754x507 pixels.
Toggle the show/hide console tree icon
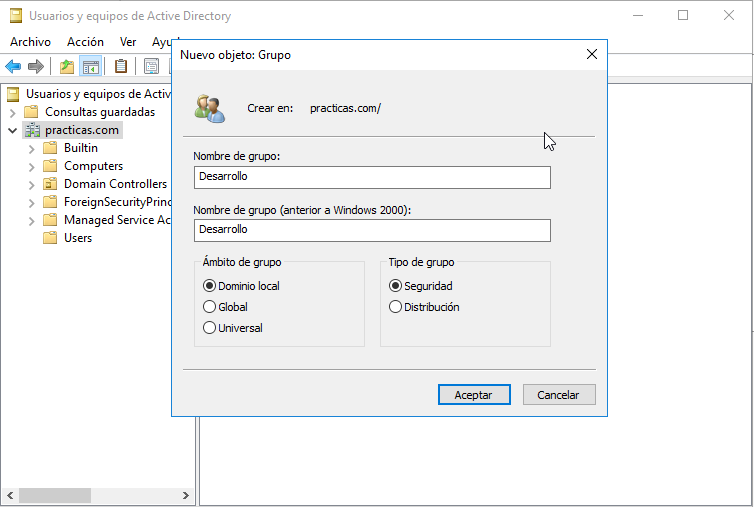point(90,66)
